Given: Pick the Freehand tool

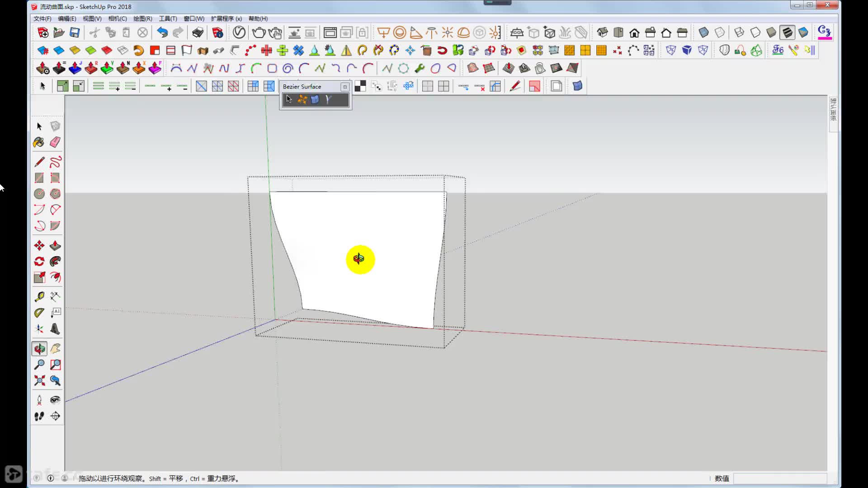Looking at the screenshot, I should (x=55, y=162).
